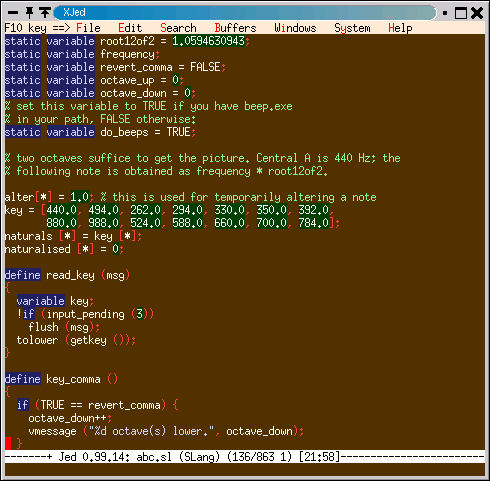Place cursor on root12of2 value 1.0594630943
490x481 pixels.
pos(208,41)
